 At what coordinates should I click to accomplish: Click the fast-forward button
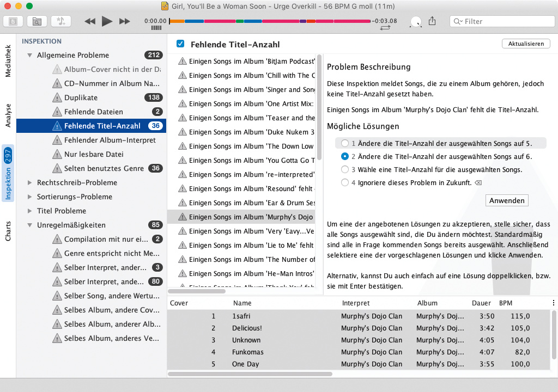(125, 21)
